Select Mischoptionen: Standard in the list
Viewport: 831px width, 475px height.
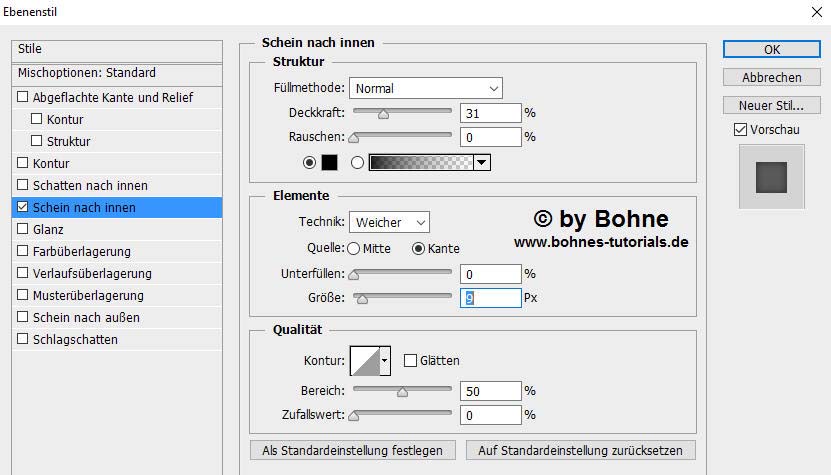[x=87, y=73]
